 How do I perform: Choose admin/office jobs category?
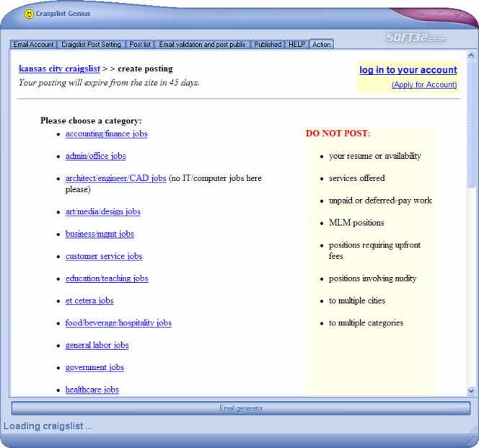[x=96, y=156]
